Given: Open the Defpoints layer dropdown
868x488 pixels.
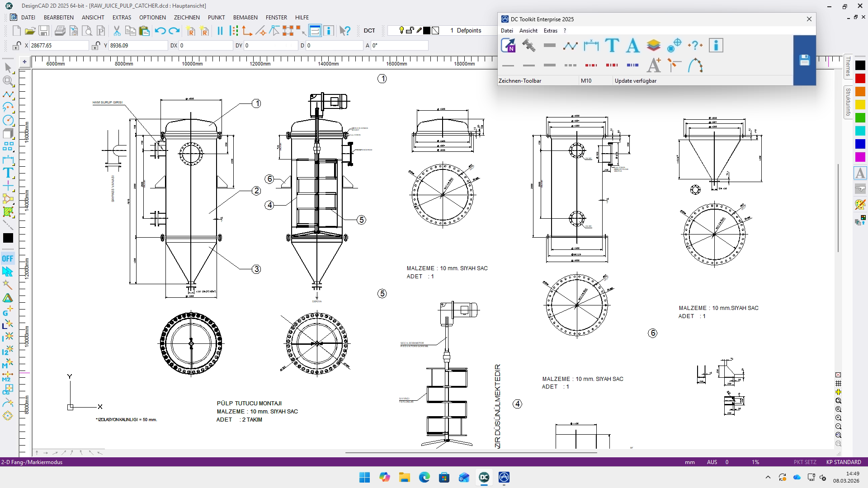Looking at the screenshot, I should point(468,31).
